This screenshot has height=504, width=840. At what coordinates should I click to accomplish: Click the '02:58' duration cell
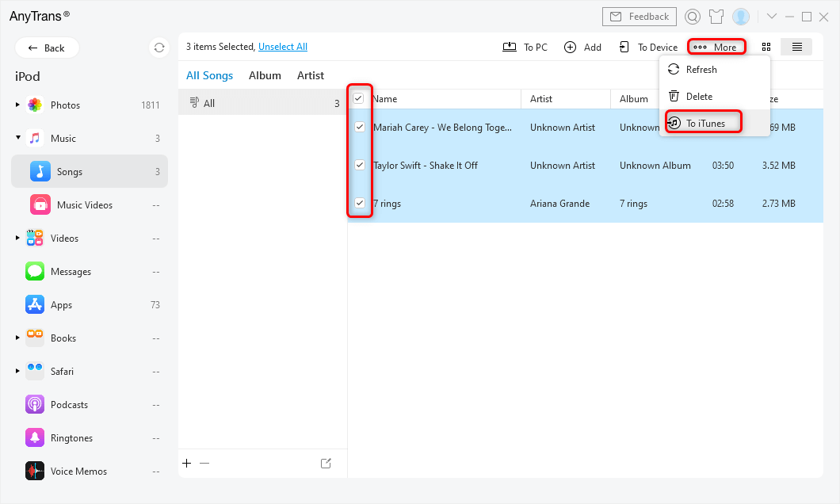point(723,204)
